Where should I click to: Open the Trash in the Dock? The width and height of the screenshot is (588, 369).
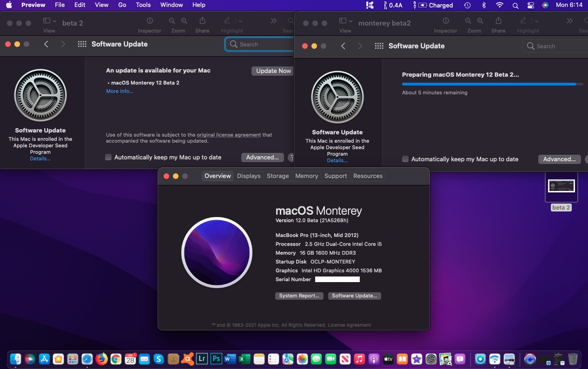(573, 359)
